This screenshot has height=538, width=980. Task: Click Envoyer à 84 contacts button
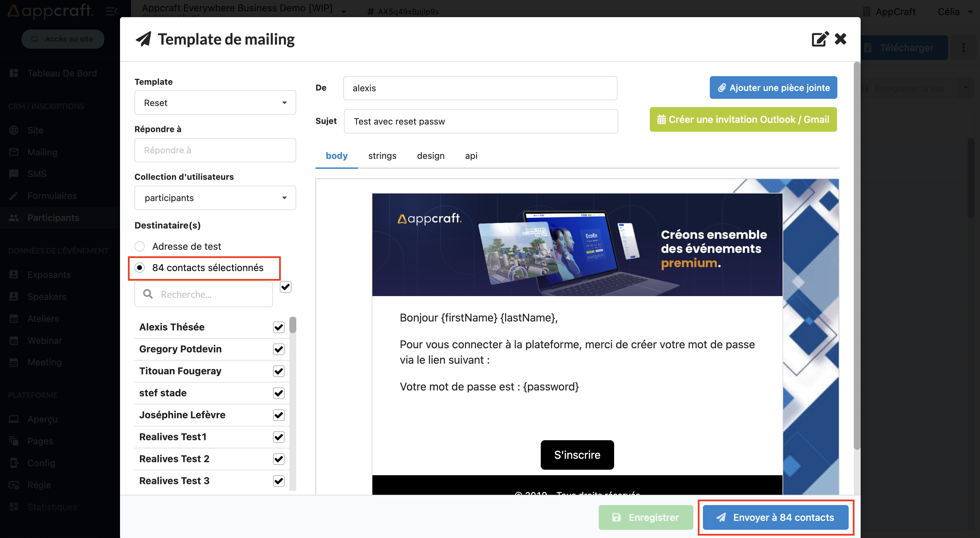[775, 517]
